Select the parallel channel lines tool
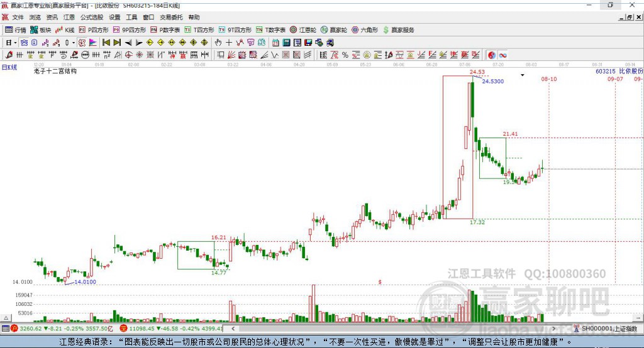The width and height of the screenshot is (644, 348). click(307, 55)
